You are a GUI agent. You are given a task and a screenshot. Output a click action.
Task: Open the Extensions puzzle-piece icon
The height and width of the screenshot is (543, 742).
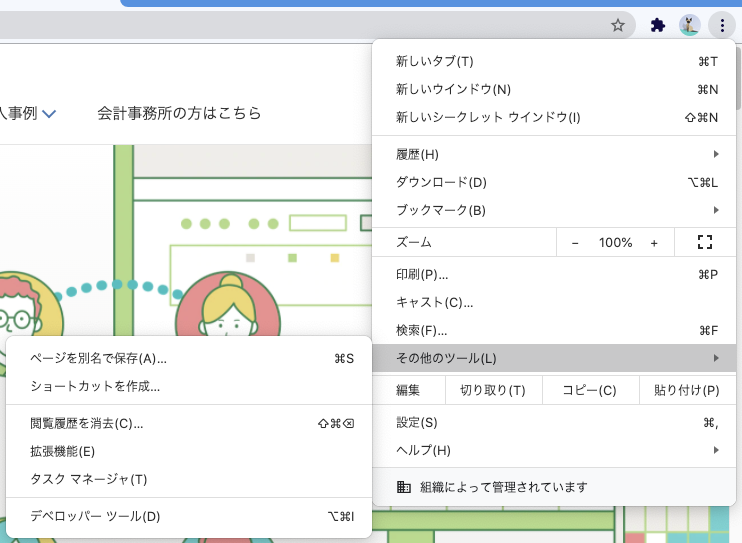(658, 25)
